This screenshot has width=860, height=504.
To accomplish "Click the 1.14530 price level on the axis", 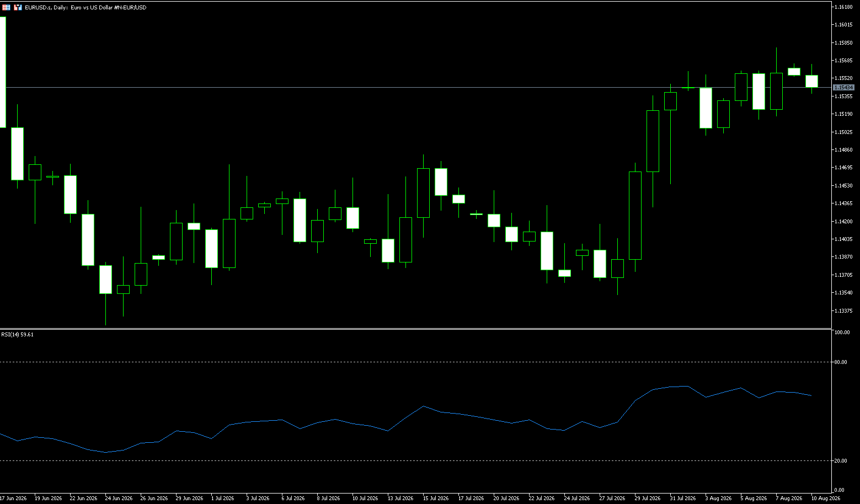I will (x=844, y=186).
